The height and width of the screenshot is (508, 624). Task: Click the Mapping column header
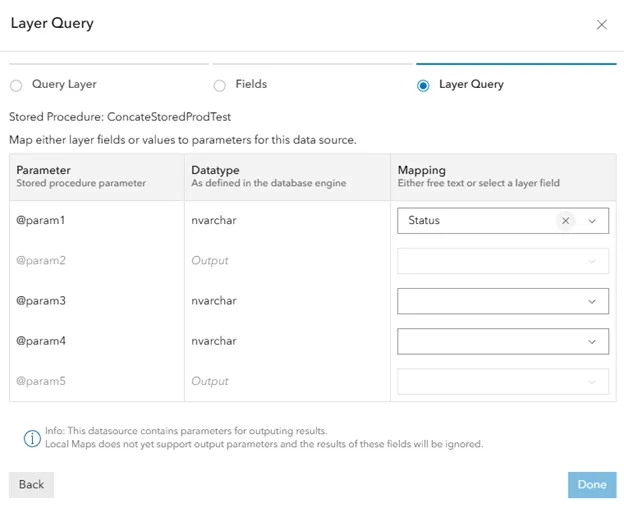(x=503, y=177)
